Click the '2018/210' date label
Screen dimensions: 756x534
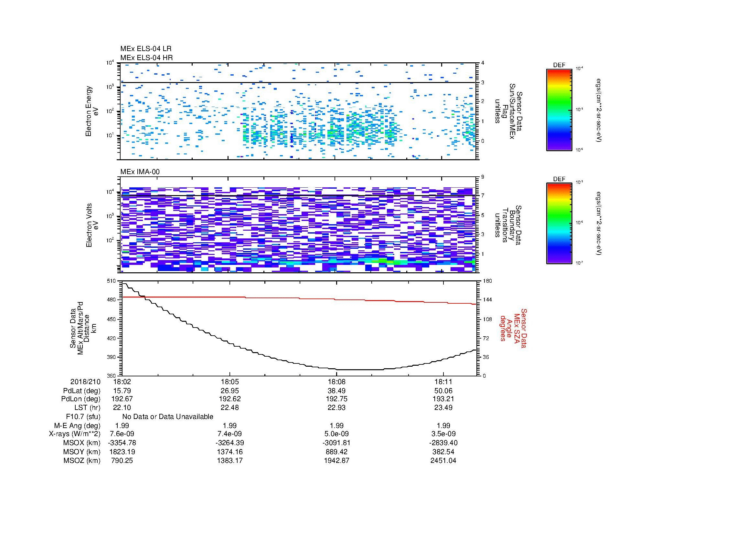click(85, 382)
